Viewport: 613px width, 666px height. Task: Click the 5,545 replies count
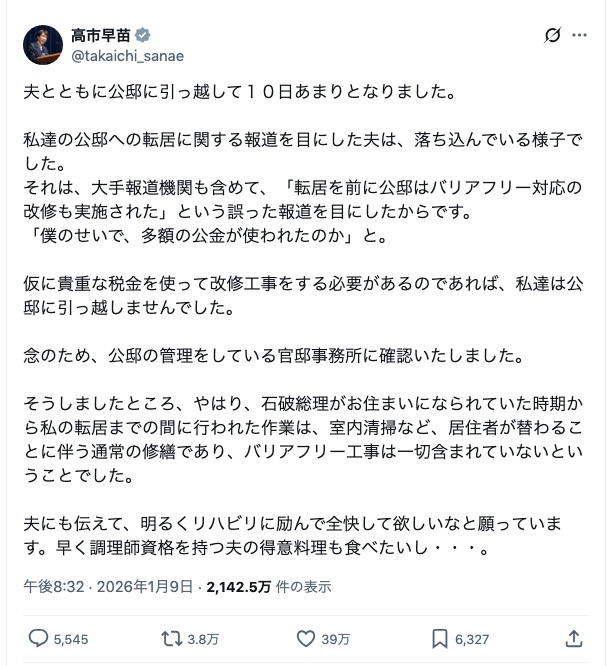pos(71,639)
